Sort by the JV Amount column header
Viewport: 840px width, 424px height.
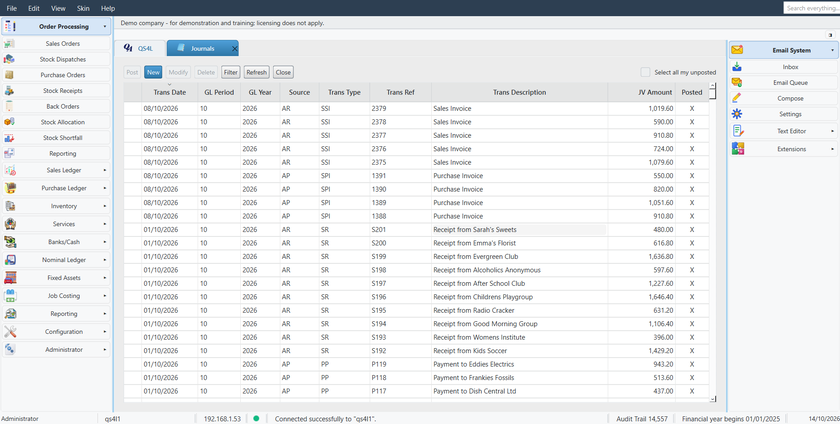coord(641,92)
